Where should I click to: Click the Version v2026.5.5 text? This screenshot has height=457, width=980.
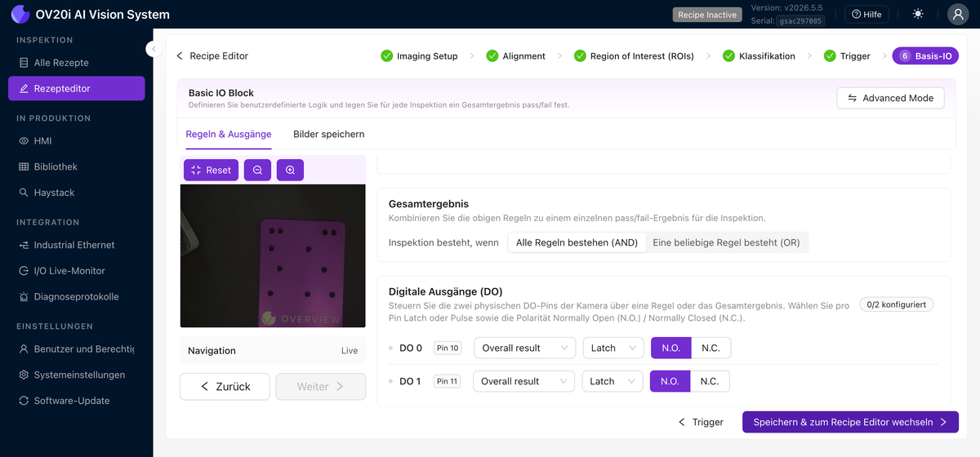(786, 7)
